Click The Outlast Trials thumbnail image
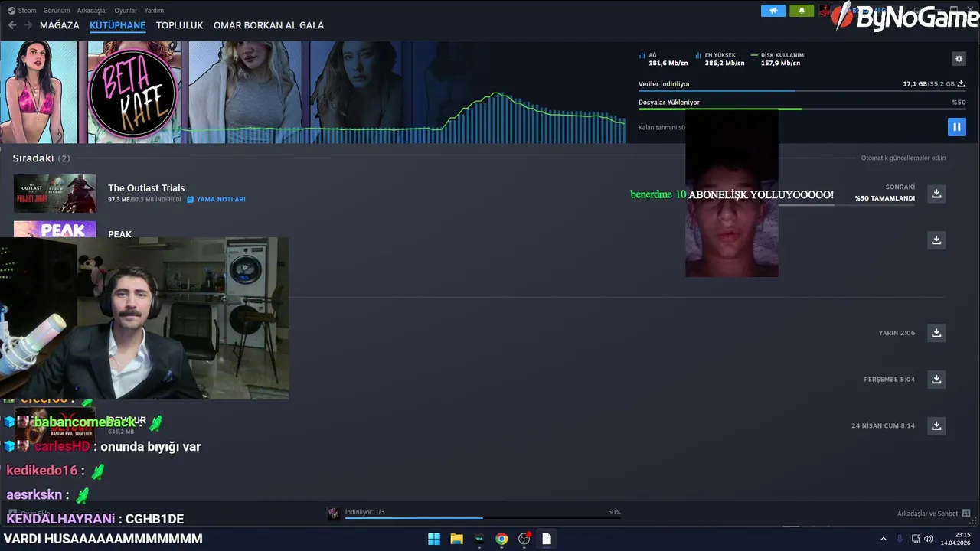The width and height of the screenshot is (980, 551). click(x=55, y=194)
